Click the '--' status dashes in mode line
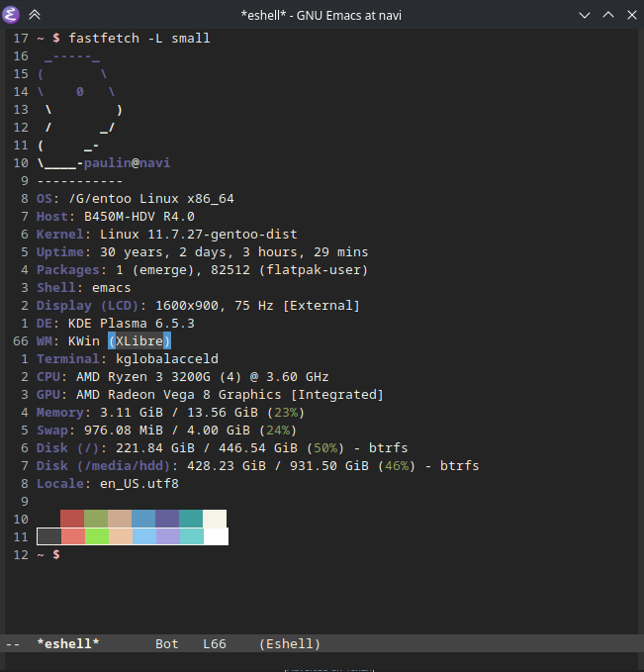The width and height of the screenshot is (644, 672). click(x=13, y=643)
